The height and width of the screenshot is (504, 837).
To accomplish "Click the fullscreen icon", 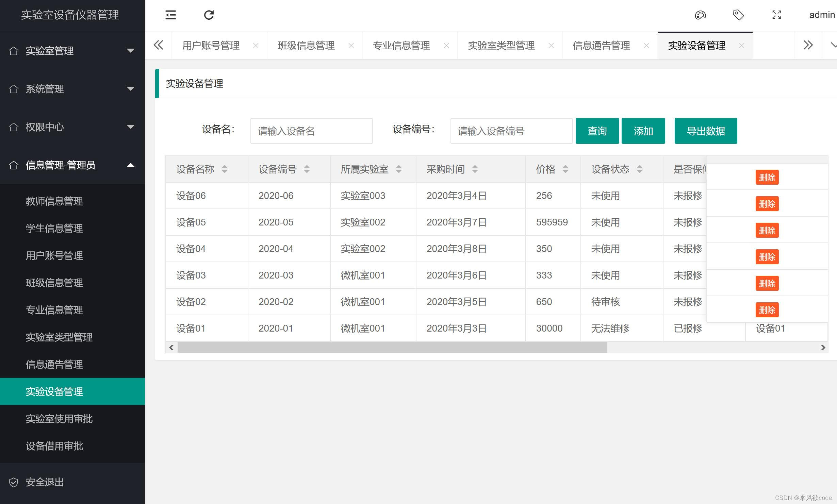I will coord(776,15).
